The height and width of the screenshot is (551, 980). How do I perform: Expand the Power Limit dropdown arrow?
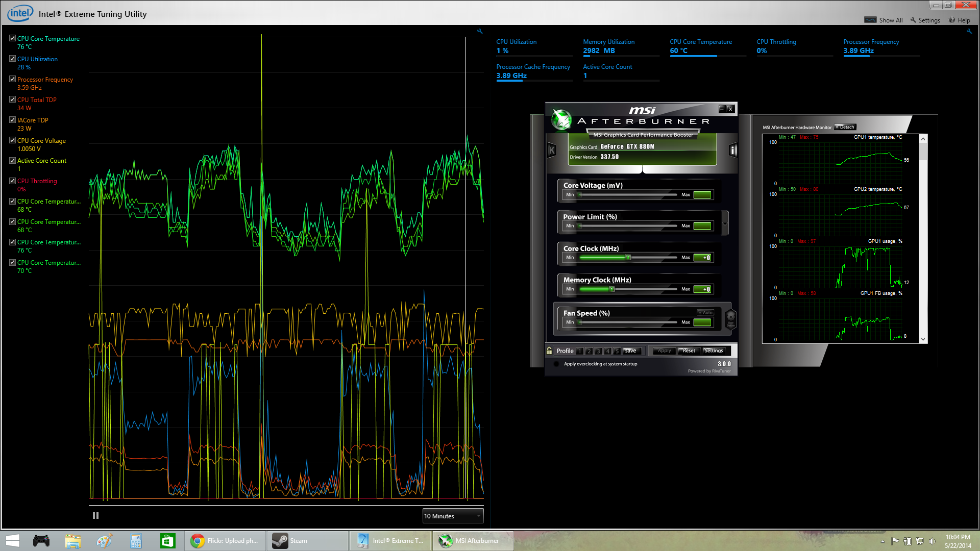(725, 223)
